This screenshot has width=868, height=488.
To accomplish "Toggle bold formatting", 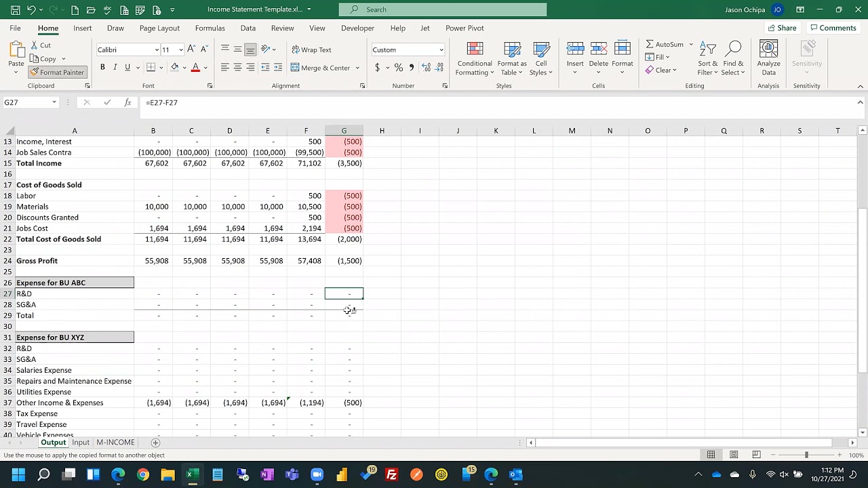I will 102,67.
